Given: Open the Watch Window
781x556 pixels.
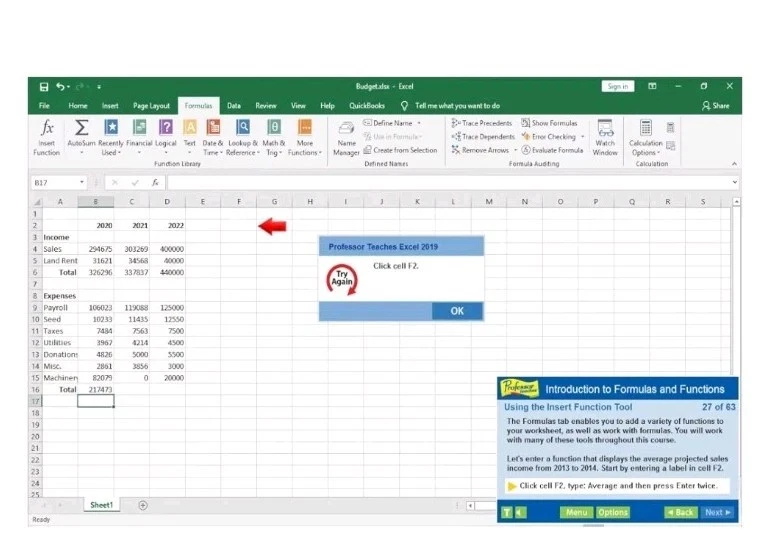Looking at the screenshot, I should point(605,138).
